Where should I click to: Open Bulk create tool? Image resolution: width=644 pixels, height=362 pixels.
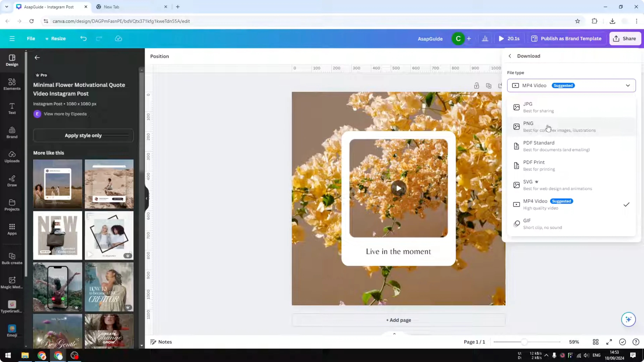pyautogui.click(x=12, y=259)
